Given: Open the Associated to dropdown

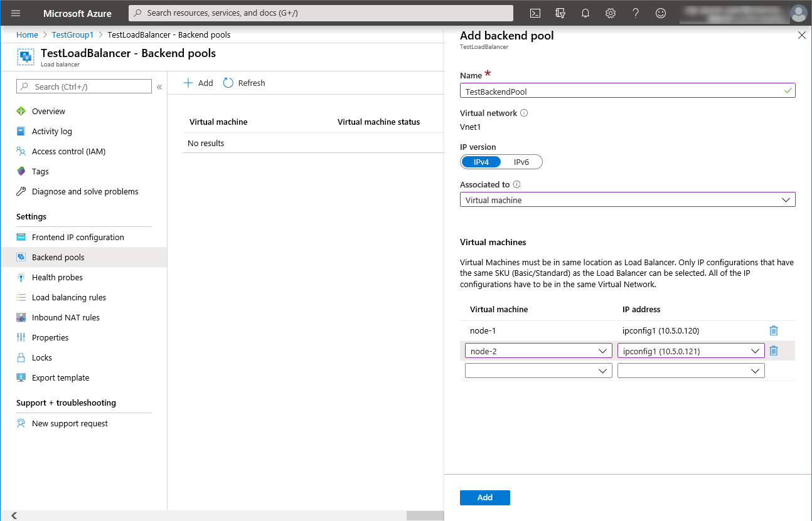Looking at the screenshot, I should click(x=628, y=199).
